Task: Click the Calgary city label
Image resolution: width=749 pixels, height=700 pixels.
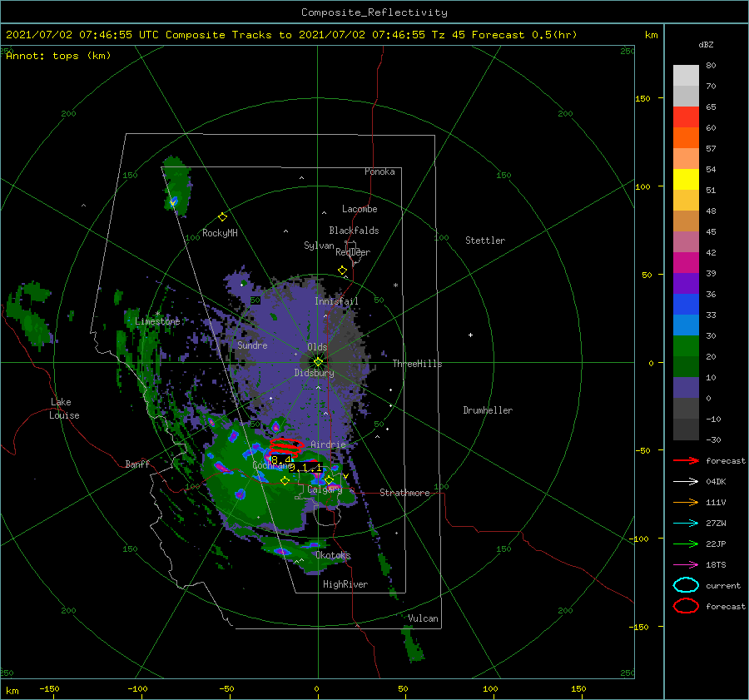Action: pyautogui.click(x=325, y=489)
